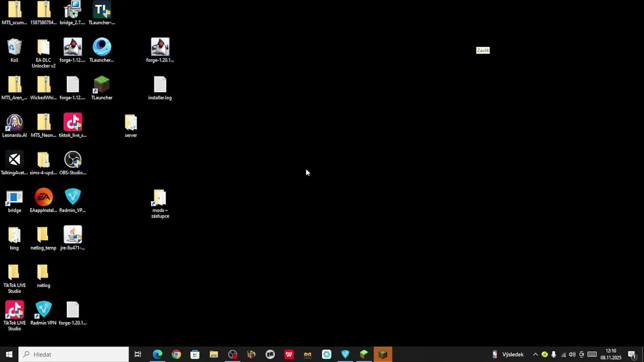This screenshot has width=644, height=362.
Task: Launch Google Chrome from taskbar
Action: [x=176, y=354]
